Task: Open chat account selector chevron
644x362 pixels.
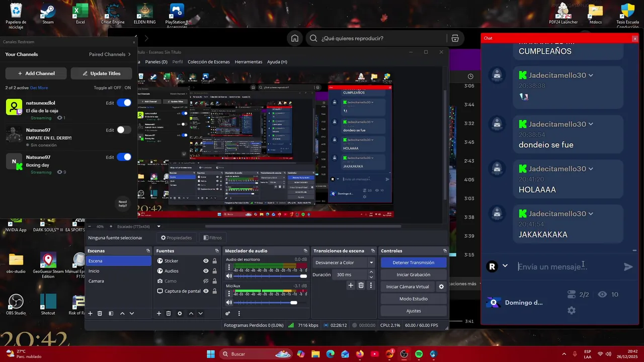Action: click(505, 266)
